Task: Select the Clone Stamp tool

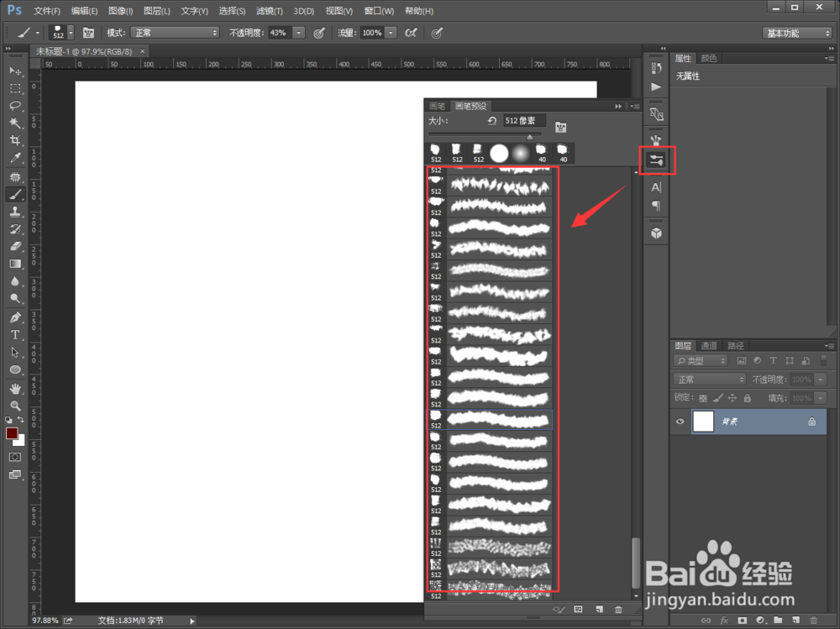Action: click(x=15, y=212)
